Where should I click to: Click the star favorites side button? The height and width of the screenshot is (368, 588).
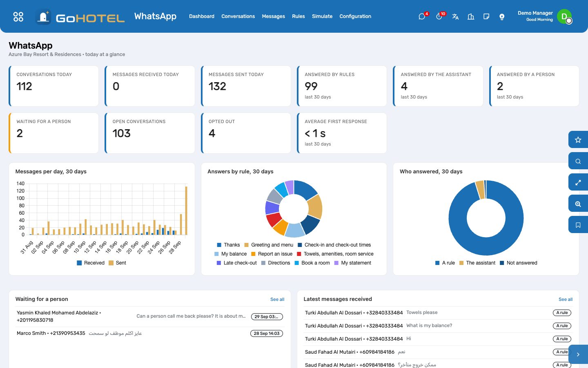pos(578,140)
